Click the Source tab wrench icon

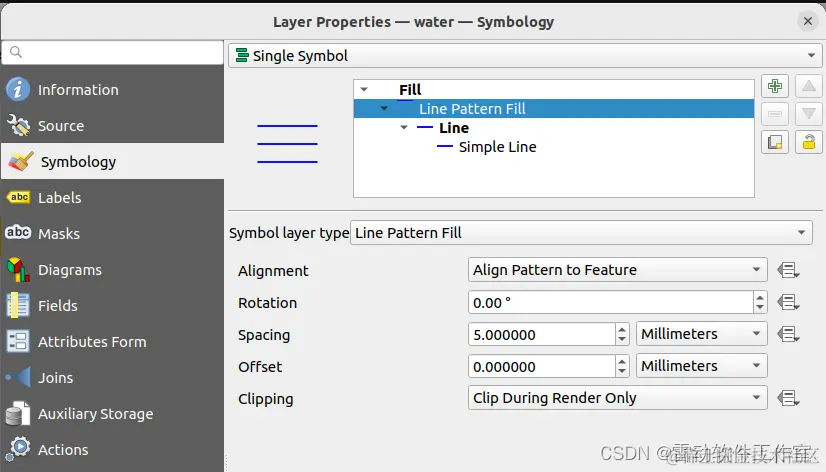[18, 125]
